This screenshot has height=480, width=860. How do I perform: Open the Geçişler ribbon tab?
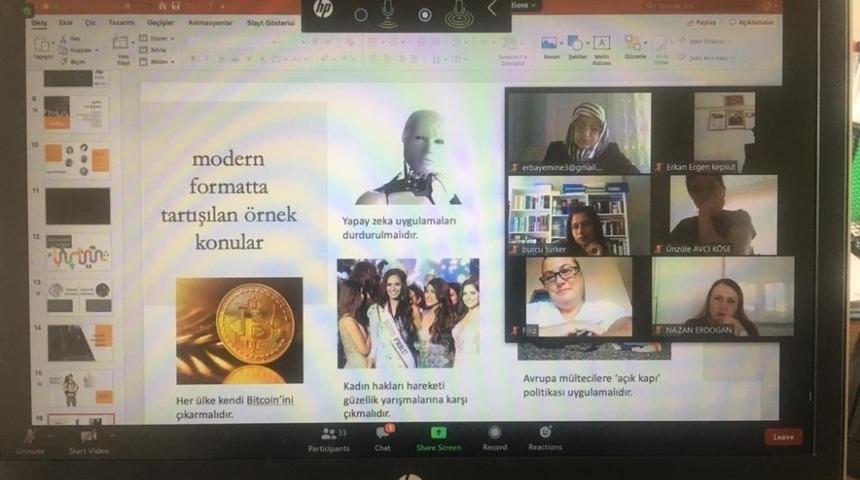[161, 22]
